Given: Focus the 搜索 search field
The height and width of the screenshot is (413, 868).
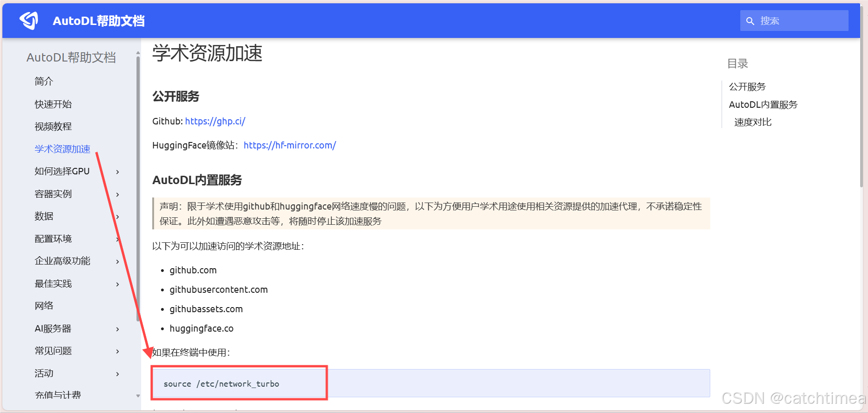Looking at the screenshot, I should (794, 21).
